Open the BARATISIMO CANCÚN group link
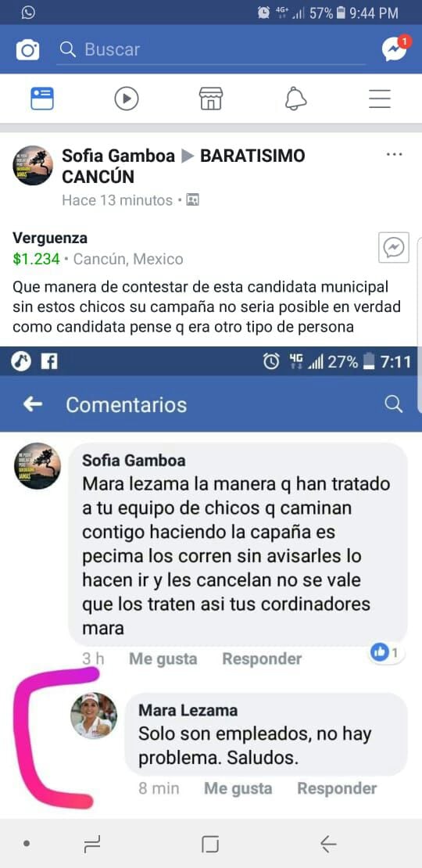This screenshot has height=868, width=422. 184,166
